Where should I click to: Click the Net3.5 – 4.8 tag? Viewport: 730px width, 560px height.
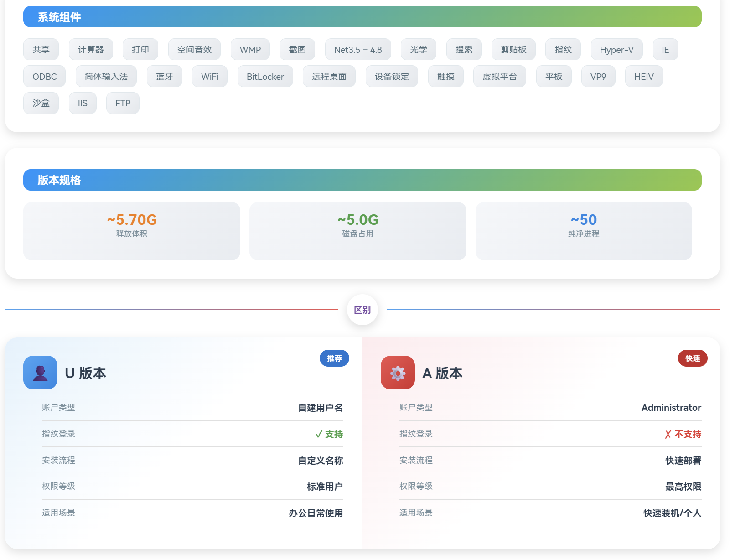pos(358,49)
